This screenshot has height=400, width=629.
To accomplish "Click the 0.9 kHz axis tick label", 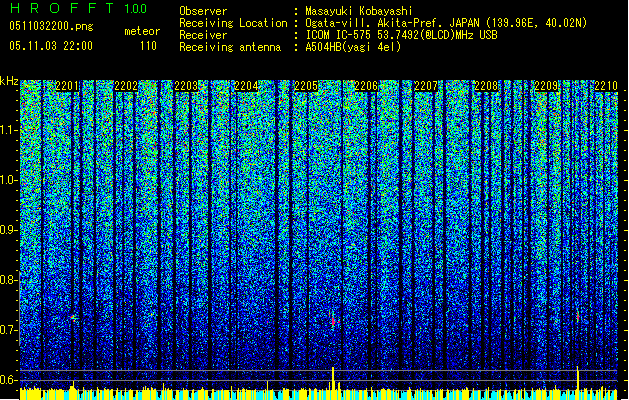I will tap(9, 230).
